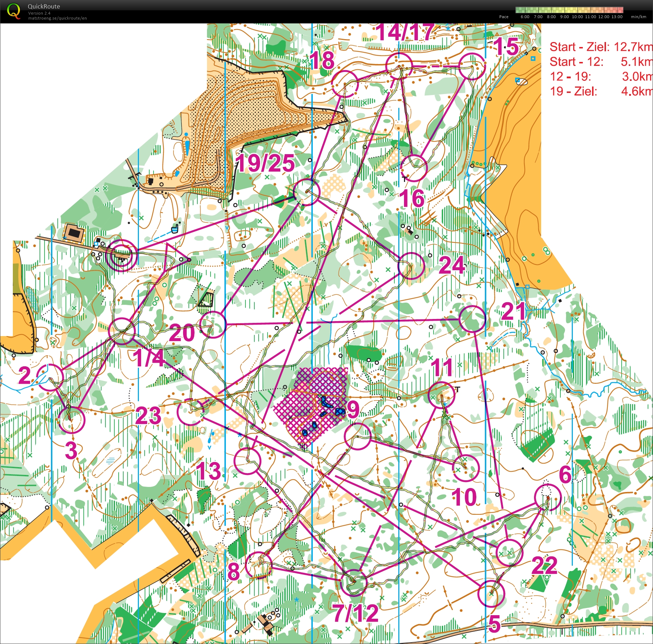Click control circle 8
The height and width of the screenshot is (644, 653).
(x=259, y=565)
